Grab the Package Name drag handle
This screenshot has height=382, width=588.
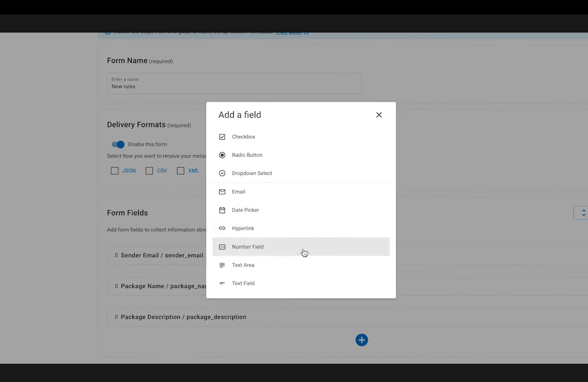(x=117, y=286)
